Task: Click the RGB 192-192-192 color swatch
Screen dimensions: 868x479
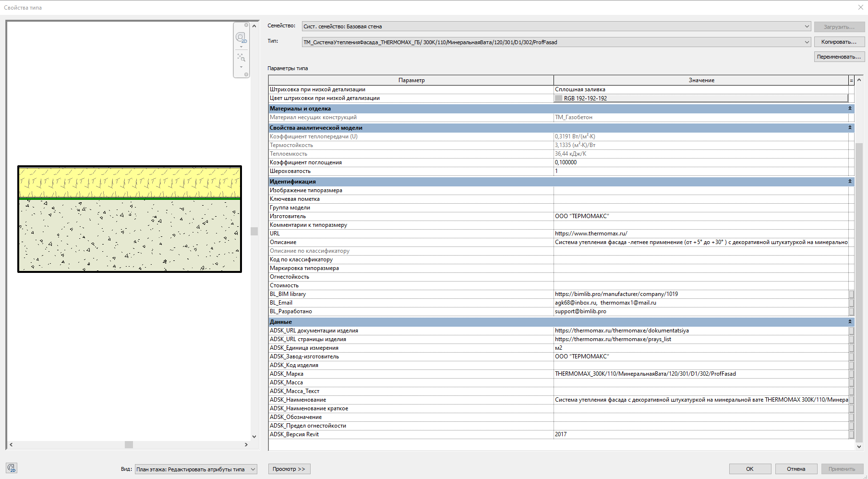Action: [558, 98]
